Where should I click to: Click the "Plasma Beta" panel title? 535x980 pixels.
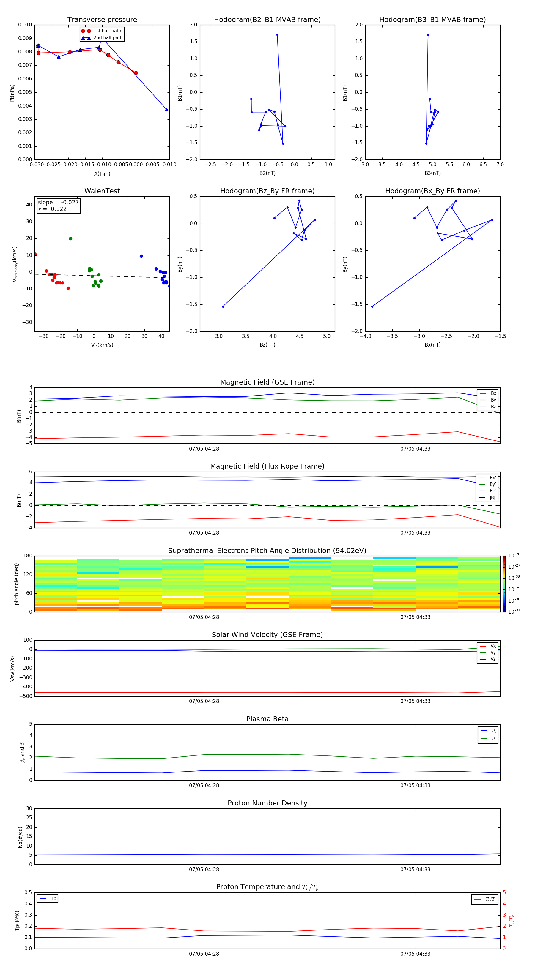[267, 719]
